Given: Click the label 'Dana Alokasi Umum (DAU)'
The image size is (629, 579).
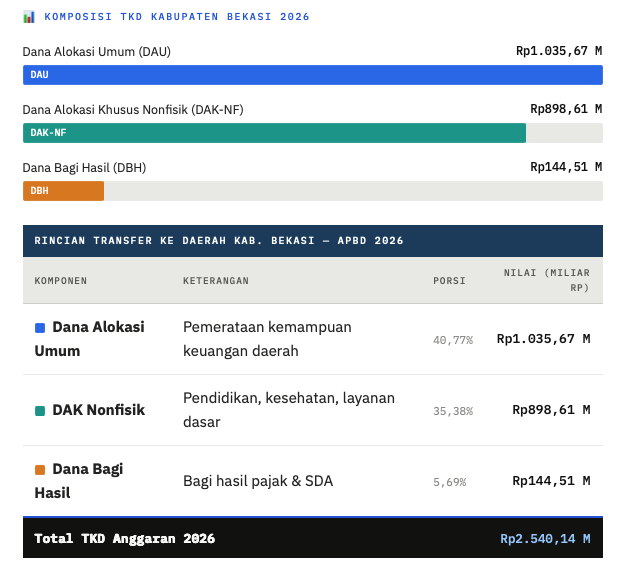Looking at the screenshot, I should click(x=97, y=52).
